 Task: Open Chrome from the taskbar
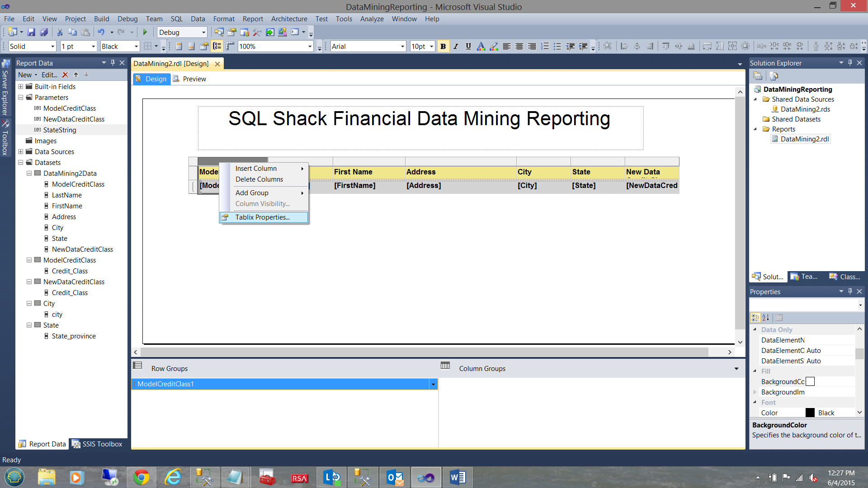click(141, 477)
